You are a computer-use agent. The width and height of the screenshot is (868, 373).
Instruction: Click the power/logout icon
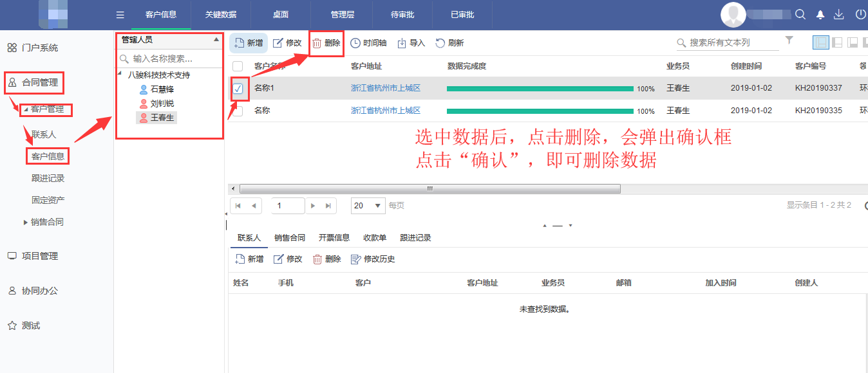click(x=860, y=15)
